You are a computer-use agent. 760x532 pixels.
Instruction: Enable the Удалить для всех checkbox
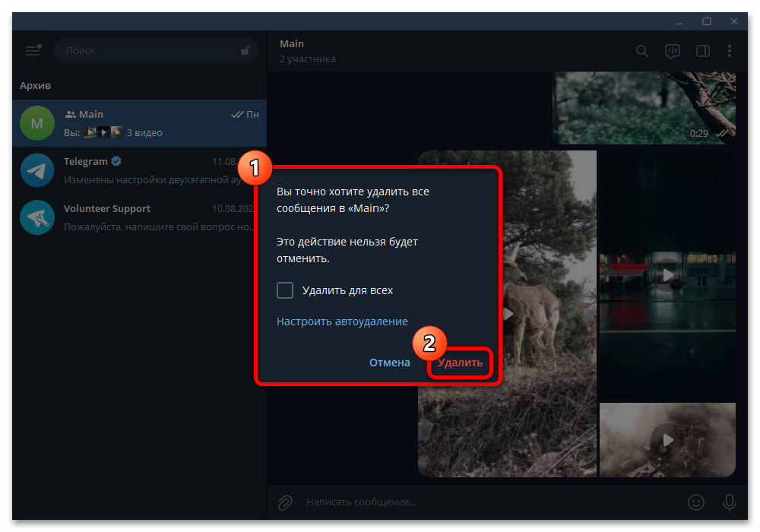(x=285, y=290)
